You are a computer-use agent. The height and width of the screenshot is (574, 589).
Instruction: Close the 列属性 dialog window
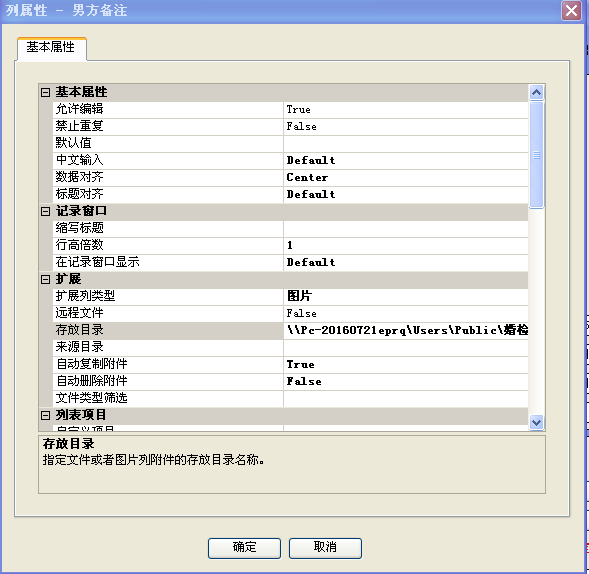tap(571, 10)
